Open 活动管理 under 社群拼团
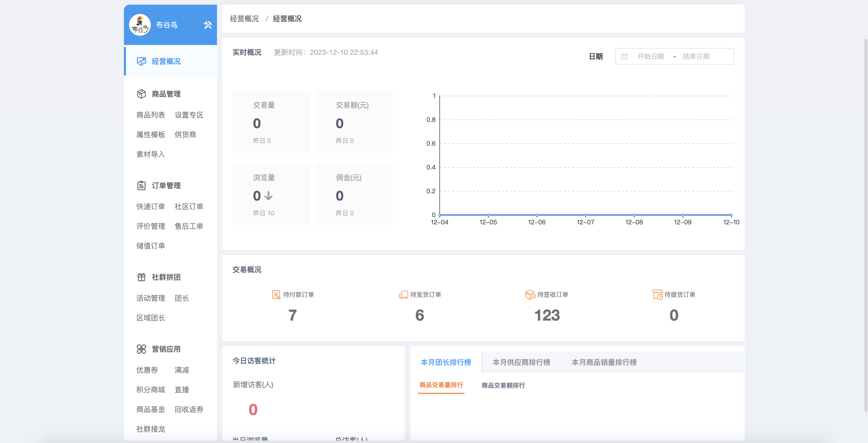 151,298
